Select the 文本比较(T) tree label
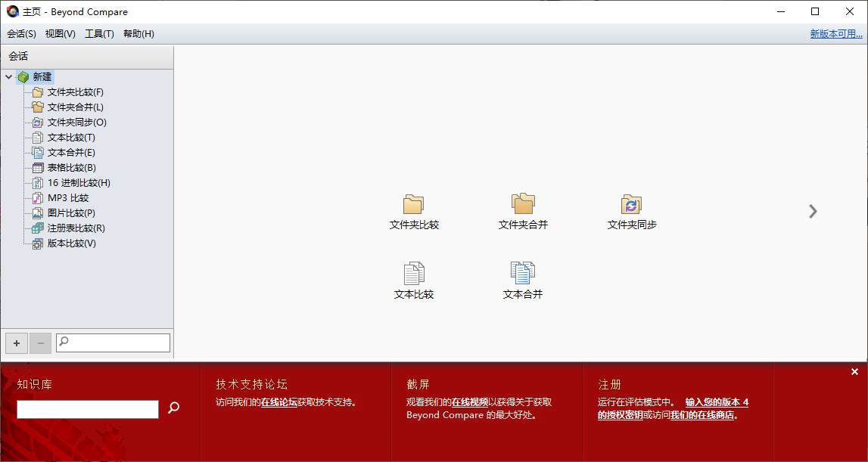 tap(71, 137)
